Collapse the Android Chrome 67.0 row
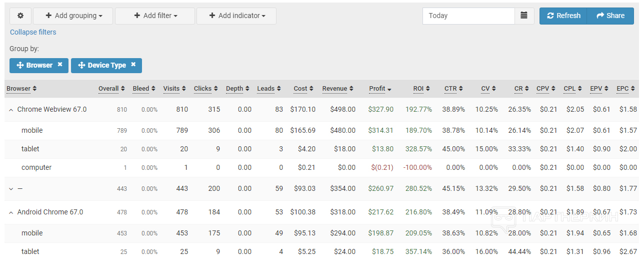This screenshot has height=260, width=644. coord(11,212)
